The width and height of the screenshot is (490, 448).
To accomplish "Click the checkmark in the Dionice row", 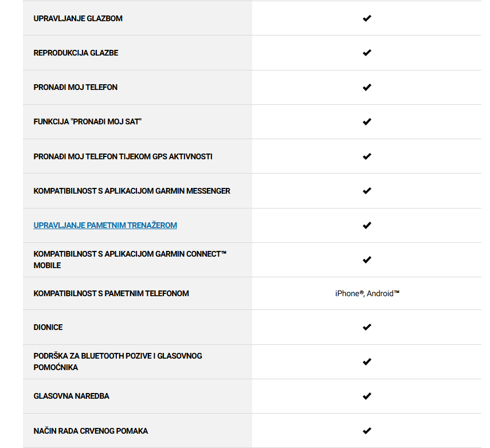I will [367, 327].
